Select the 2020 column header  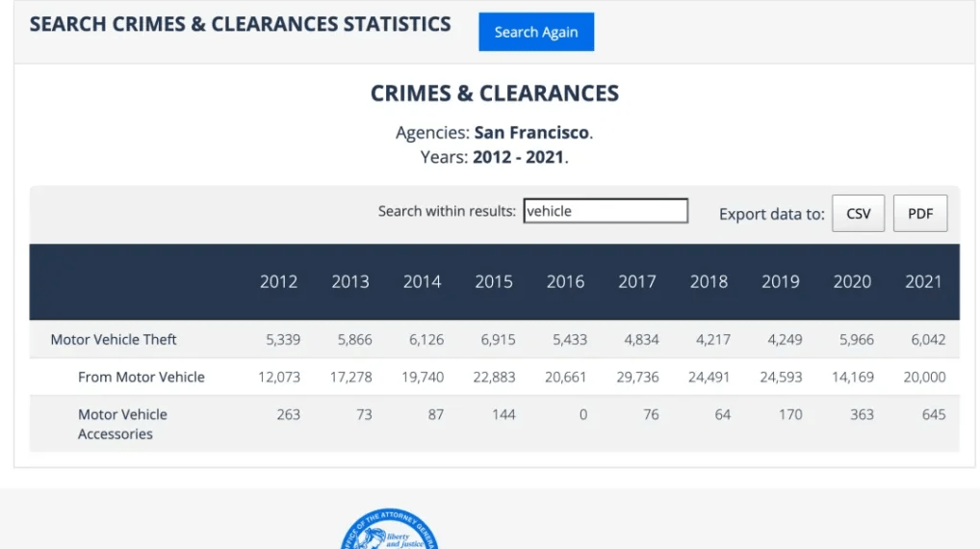852,281
